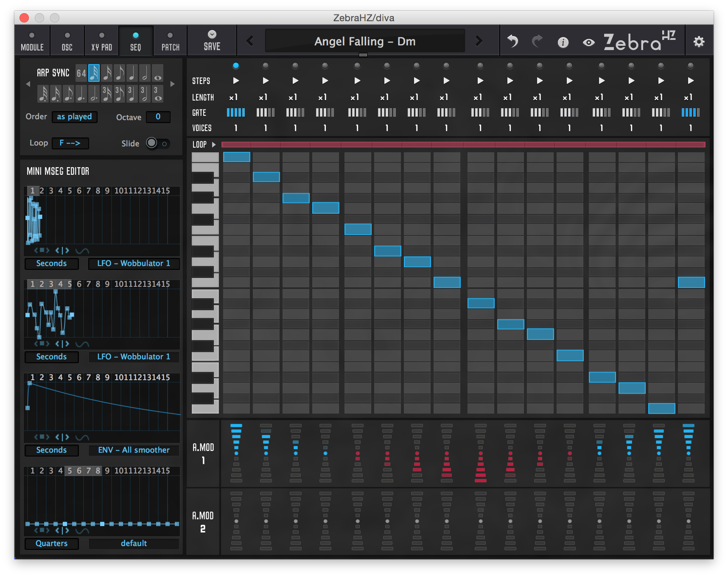Click the redo arrow icon

coord(538,41)
